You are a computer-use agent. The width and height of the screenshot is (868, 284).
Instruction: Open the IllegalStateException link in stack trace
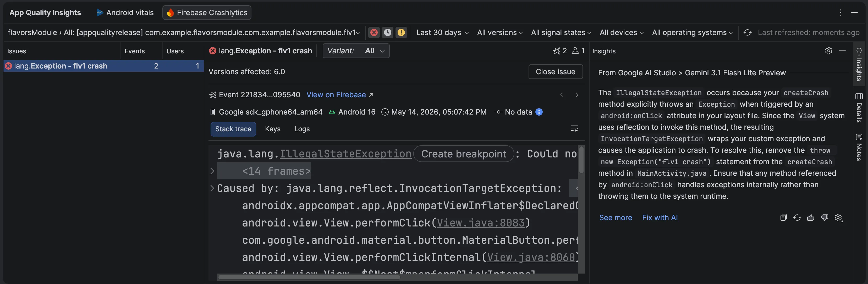[345, 154]
